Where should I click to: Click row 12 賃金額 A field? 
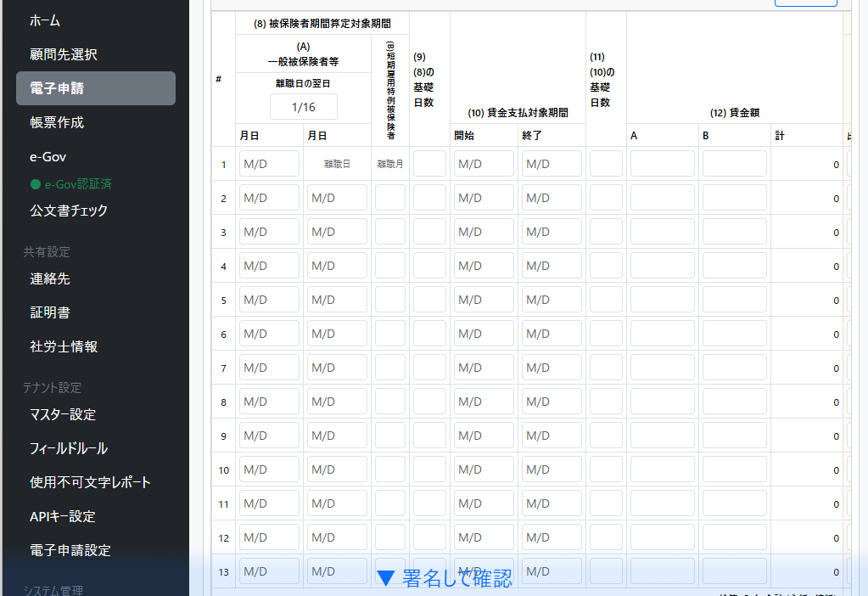(x=663, y=537)
